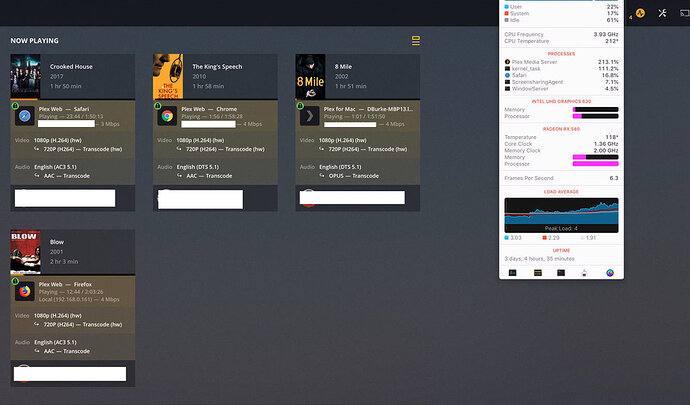
Task: Click 'Plex Web — Firefox' player text
Action: click(x=65, y=284)
